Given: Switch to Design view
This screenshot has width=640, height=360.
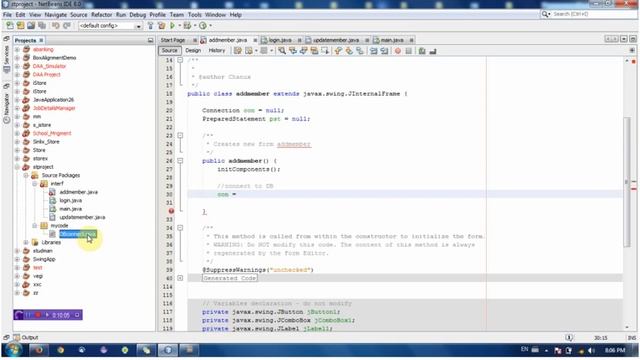Looking at the screenshot, I should coord(193,51).
